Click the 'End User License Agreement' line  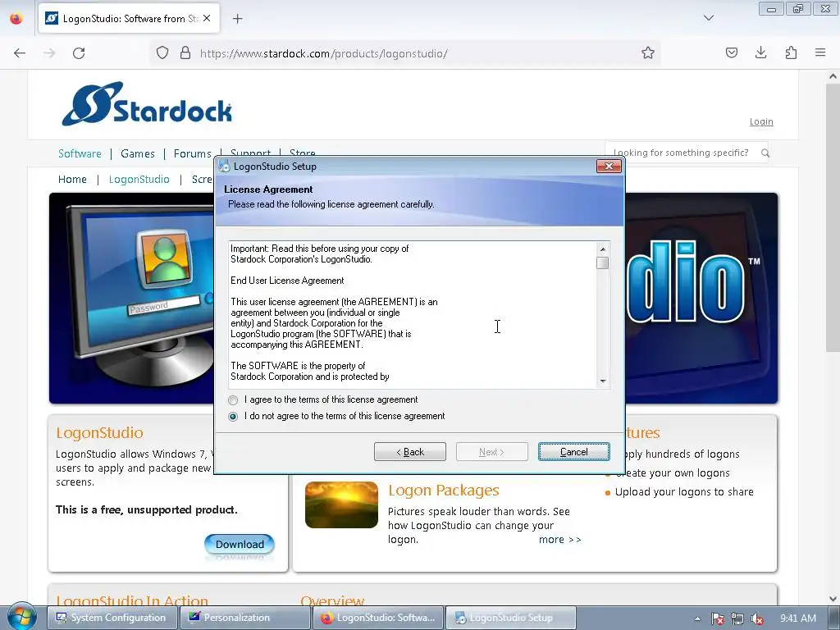287,281
